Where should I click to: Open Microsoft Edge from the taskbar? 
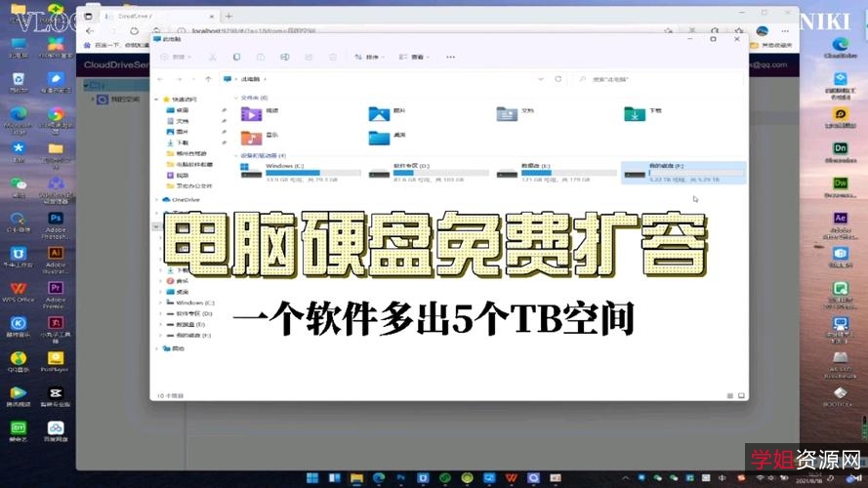pos(379,478)
